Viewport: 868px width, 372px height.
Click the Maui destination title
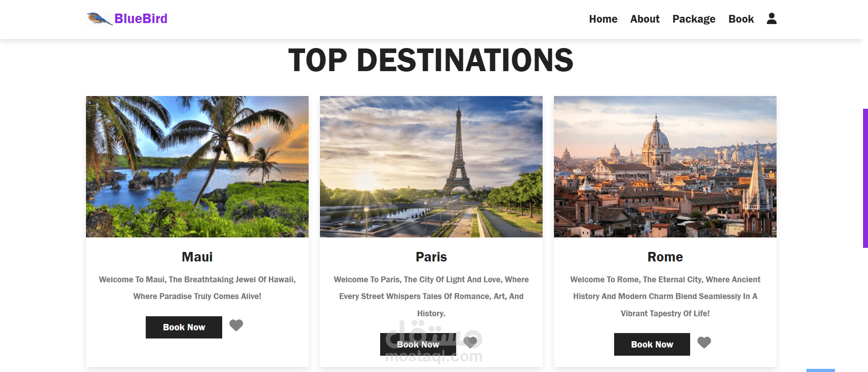pyautogui.click(x=197, y=257)
